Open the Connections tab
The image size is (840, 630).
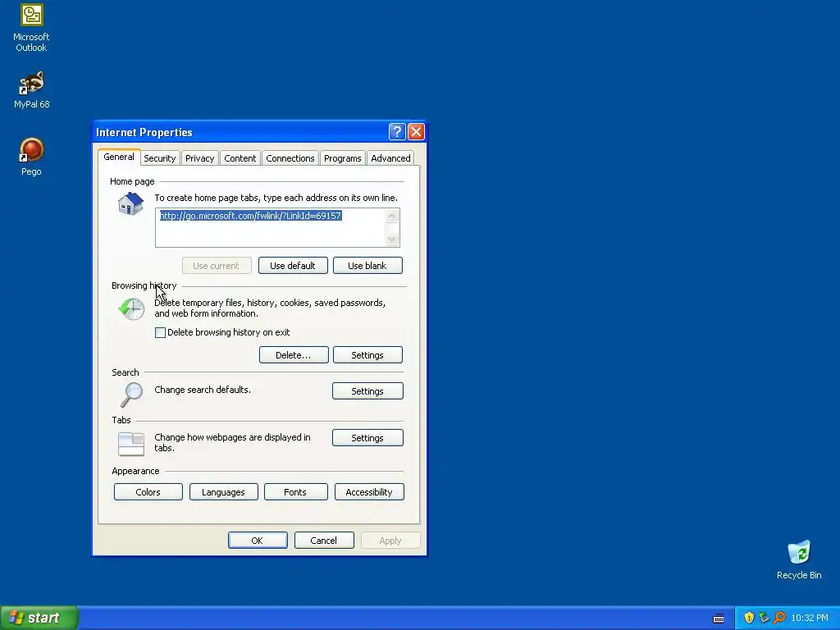click(x=290, y=158)
